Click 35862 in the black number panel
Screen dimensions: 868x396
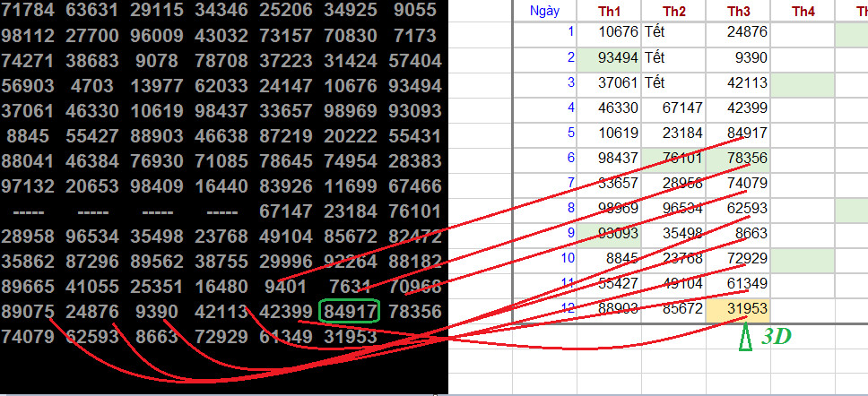pyautogui.click(x=28, y=262)
